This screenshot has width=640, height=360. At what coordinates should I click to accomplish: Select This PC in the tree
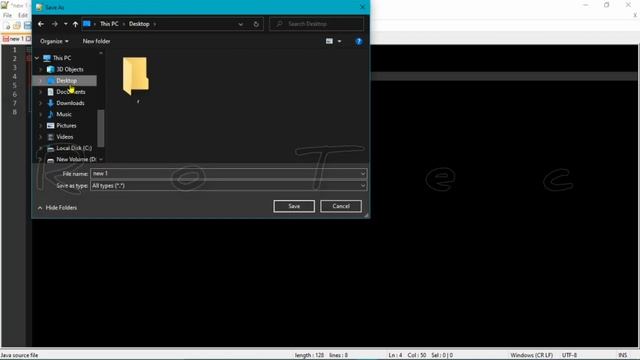[x=62, y=58]
